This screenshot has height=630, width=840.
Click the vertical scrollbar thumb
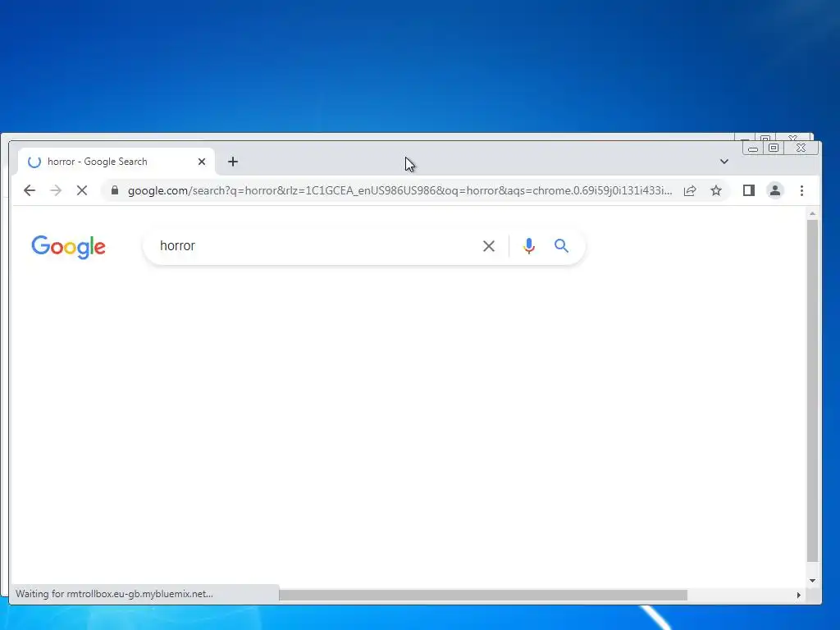813,391
